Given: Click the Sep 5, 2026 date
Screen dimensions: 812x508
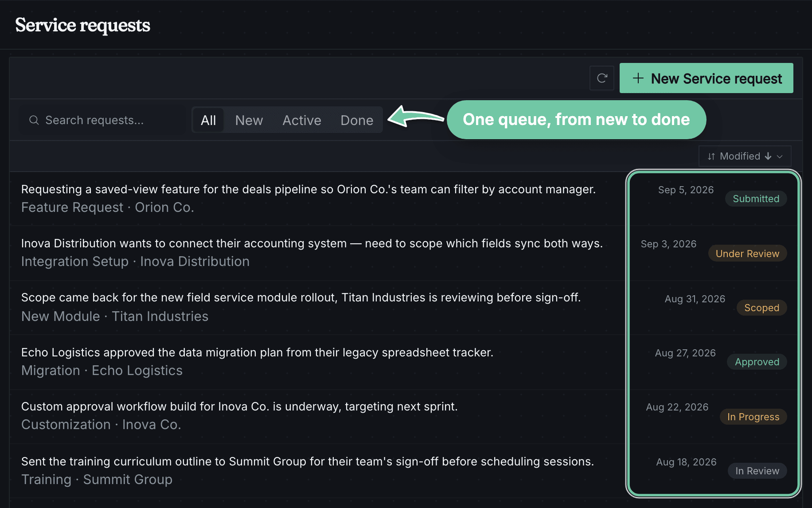Looking at the screenshot, I should coord(686,190).
